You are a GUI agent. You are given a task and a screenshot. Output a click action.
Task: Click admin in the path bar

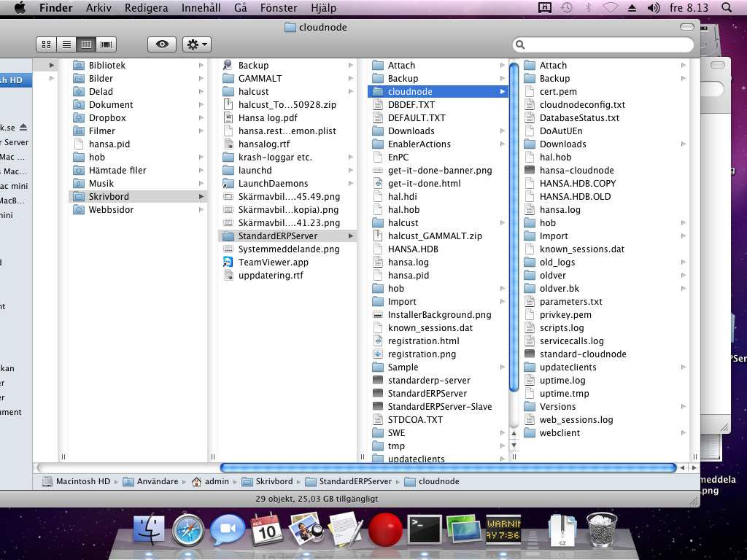click(211, 481)
